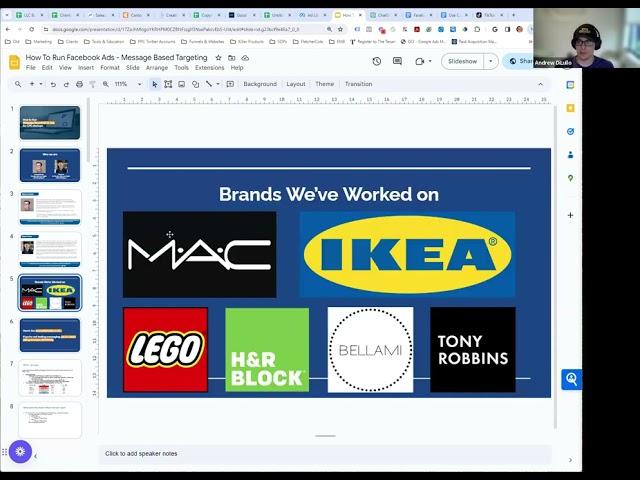Expand the video call dropdown arrow

430,61
